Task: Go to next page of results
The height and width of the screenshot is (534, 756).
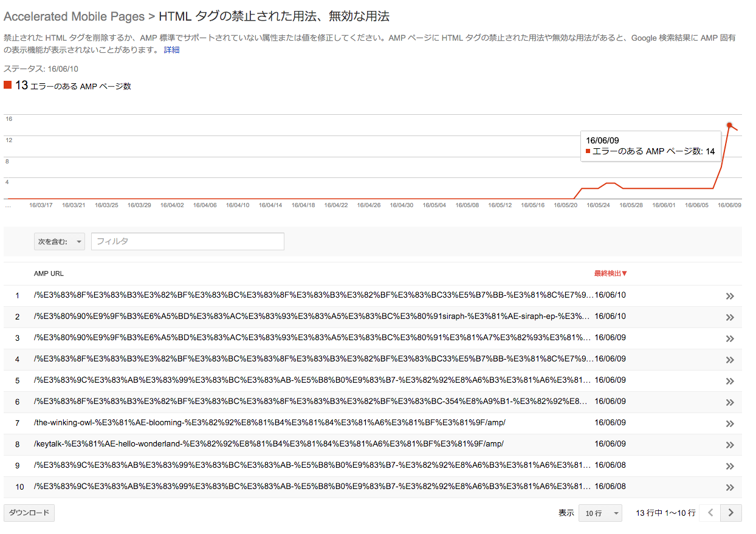Action: (731, 513)
